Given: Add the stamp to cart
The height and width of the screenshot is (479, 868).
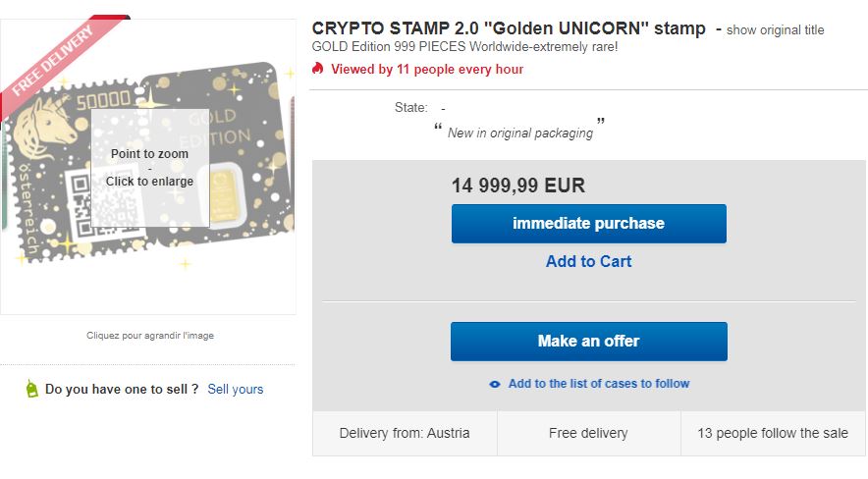Looking at the screenshot, I should 588,261.
